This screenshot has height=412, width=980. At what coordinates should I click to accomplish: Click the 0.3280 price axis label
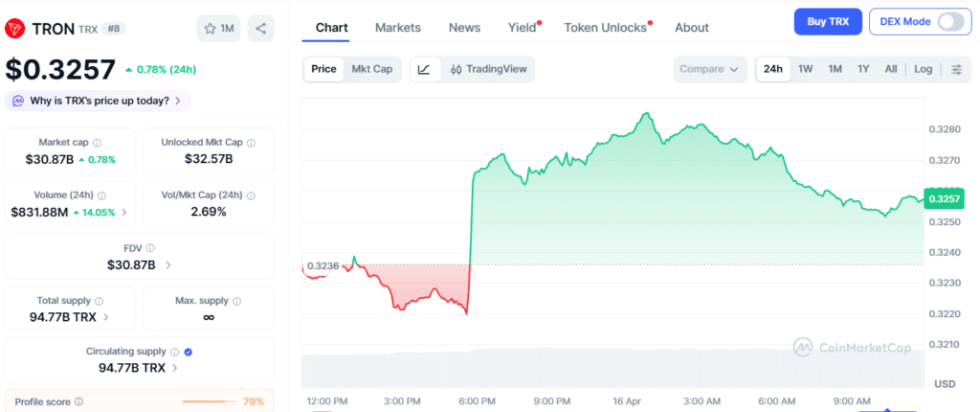pos(943,129)
